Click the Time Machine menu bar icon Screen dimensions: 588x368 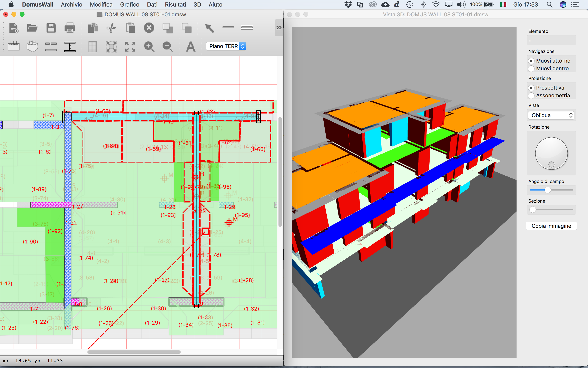tap(409, 4)
